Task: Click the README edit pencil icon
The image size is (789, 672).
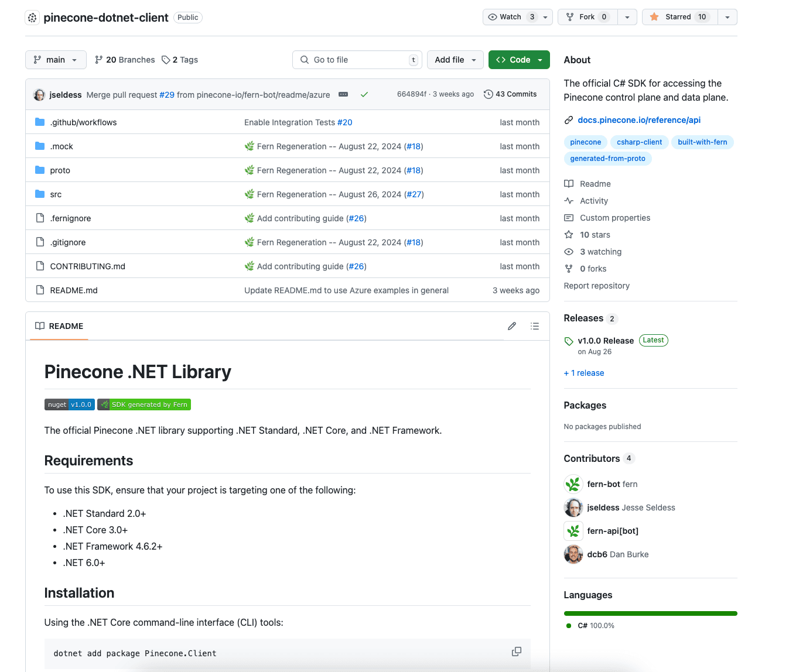Action: pos(512,326)
